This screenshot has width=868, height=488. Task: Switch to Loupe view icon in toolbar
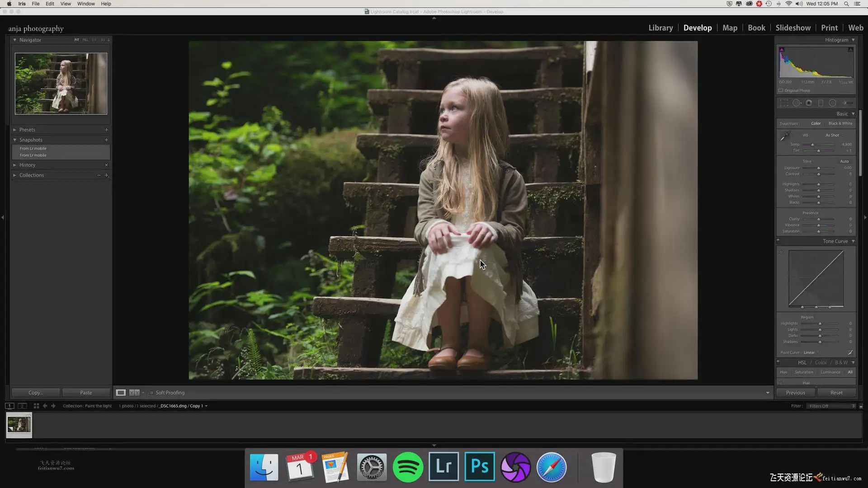click(x=121, y=393)
